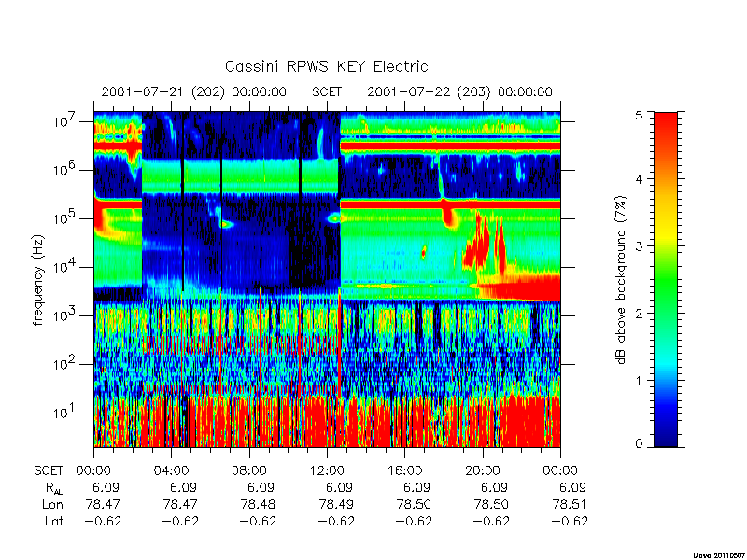Click the rainbow dB color scale bar
This screenshot has width=747, height=560.
pyautogui.click(x=666, y=279)
